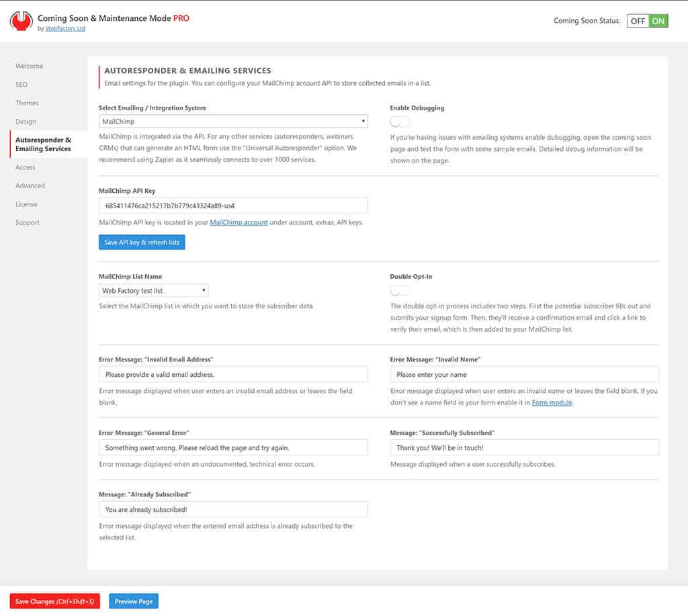The image size is (688, 616).
Task: Edit the Successfully Subscribed message field
Action: click(525, 448)
